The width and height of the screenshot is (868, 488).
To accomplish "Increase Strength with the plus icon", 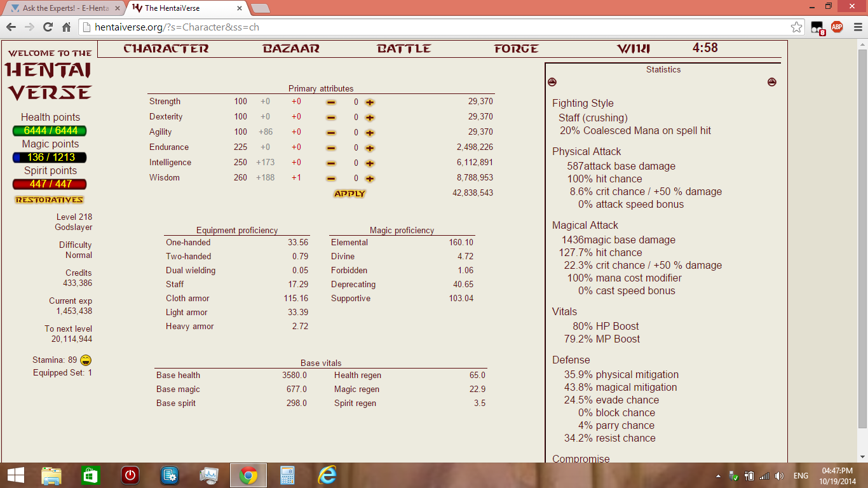I will pos(370,102).
